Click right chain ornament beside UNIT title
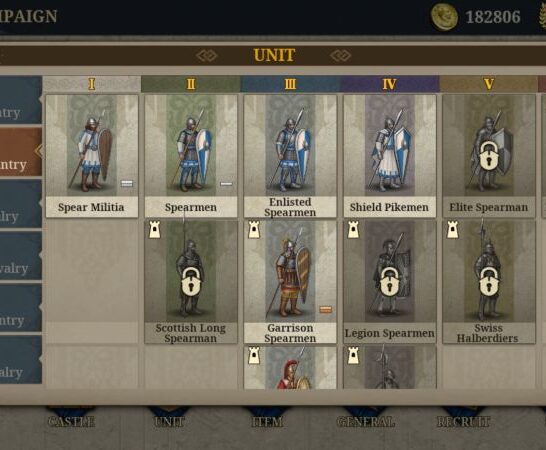The height and width of the screenshot is (450, 546). (341, 55)
